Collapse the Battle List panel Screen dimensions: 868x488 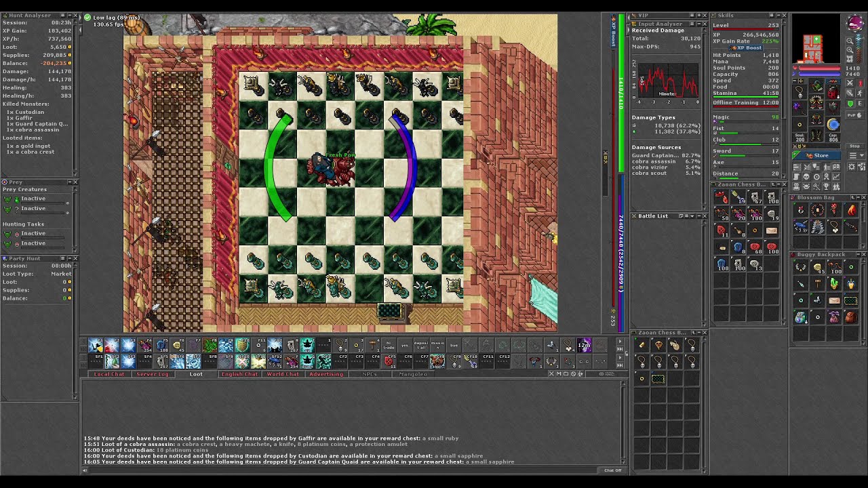click(x=699, y=216)
